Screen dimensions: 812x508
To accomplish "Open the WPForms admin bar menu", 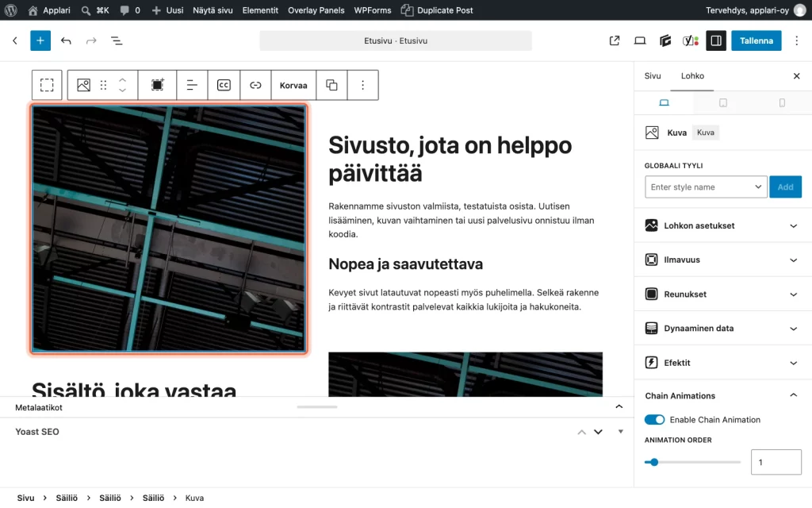I will point(373,10).
